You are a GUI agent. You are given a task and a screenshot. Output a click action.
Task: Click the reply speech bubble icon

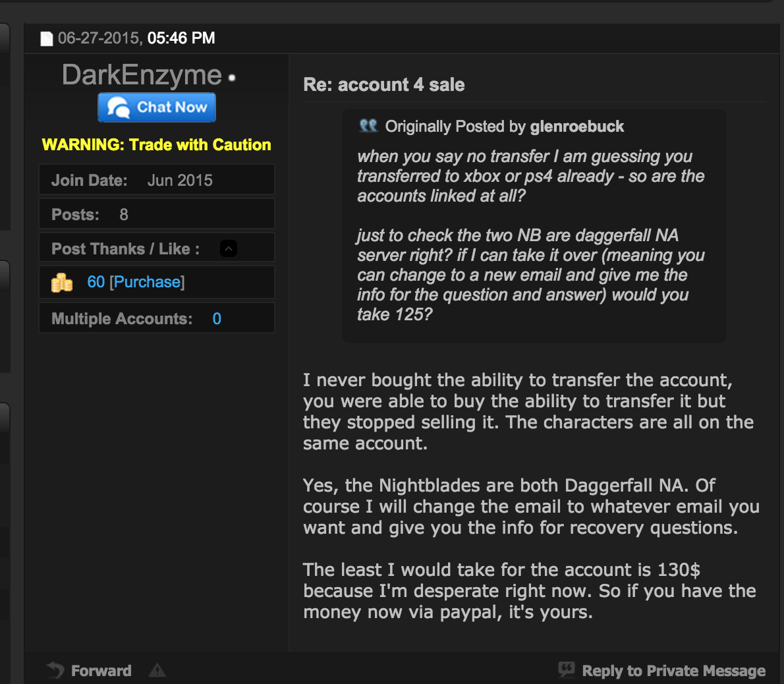click(567, 669)
